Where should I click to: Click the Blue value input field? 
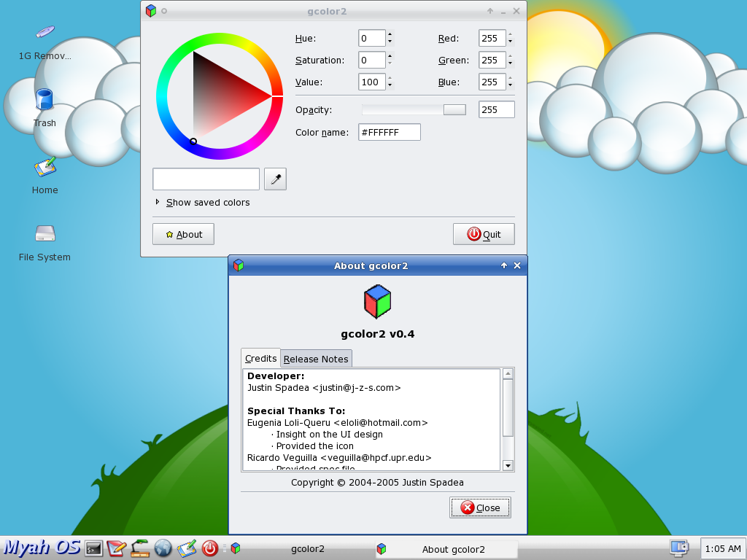pos(492,82)
